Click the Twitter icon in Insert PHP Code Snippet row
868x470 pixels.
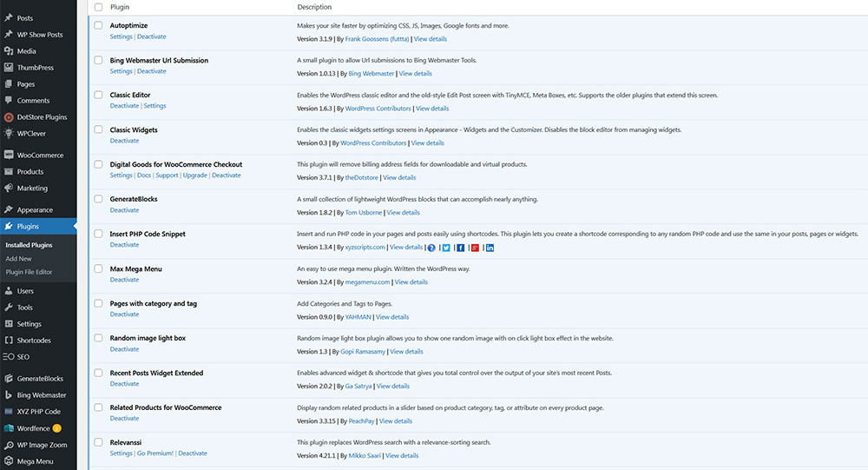click(x=446, y=248)
